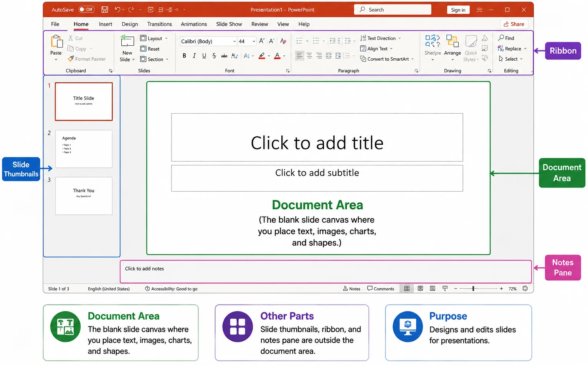The image size is (588, 366).
Task: Toggle Center alignment in Paragraph group
Action: click(309, 56)
